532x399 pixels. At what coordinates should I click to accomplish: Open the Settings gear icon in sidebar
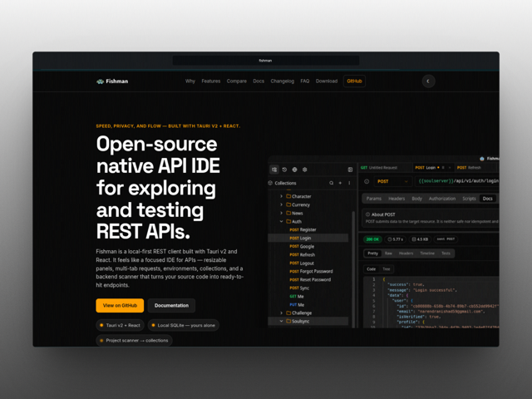coord(305,170)
